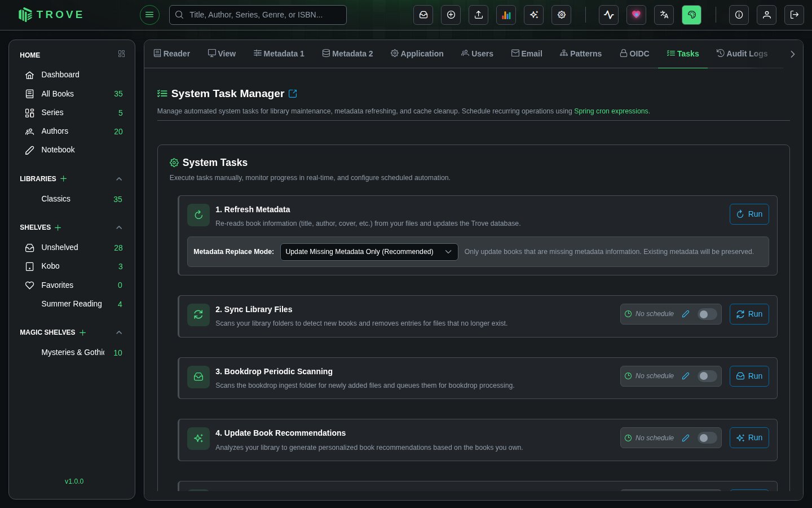Click the add (plus circle) icon in top bar
This screenshot has width=812, height=508.
tap(451, 15)
